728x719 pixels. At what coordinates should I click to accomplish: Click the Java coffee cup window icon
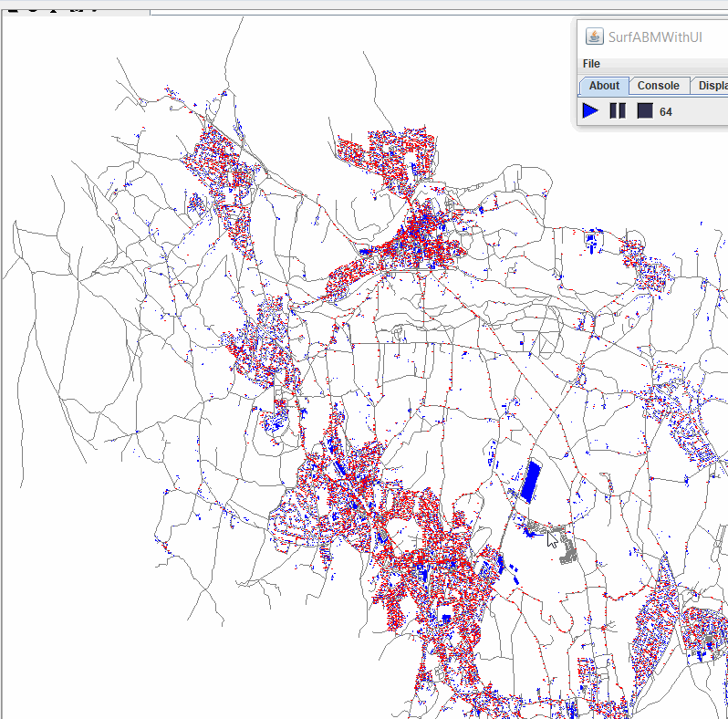[x=595, y=36]
